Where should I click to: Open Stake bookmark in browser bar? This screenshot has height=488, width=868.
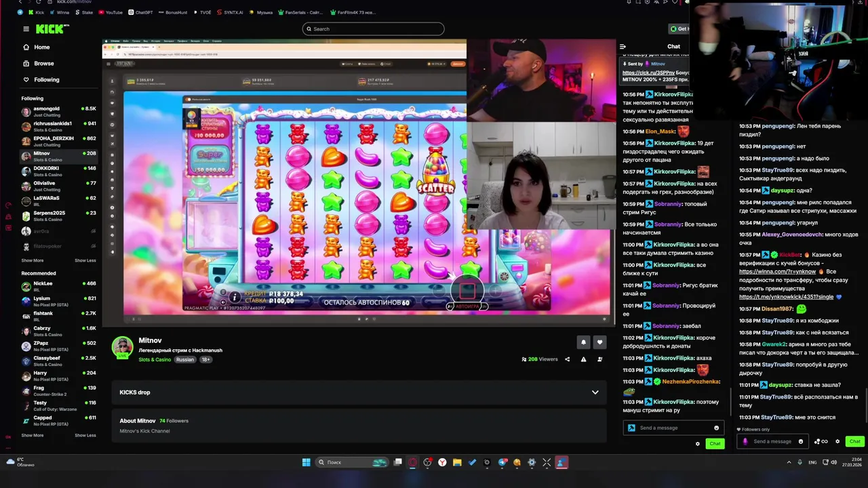pos(84,12)
